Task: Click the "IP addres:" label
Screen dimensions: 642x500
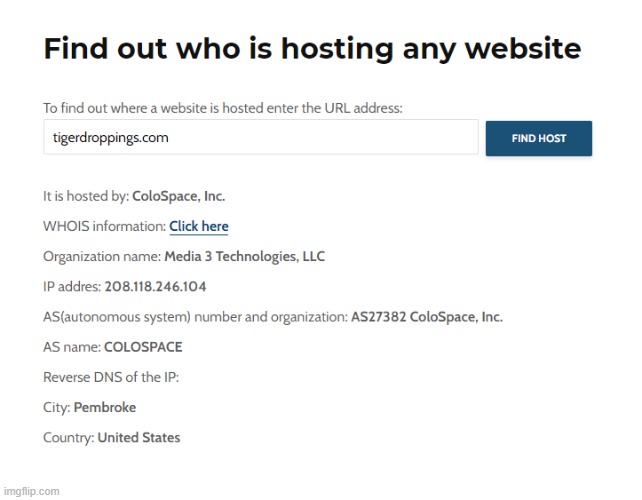Action: pos(72,287)
